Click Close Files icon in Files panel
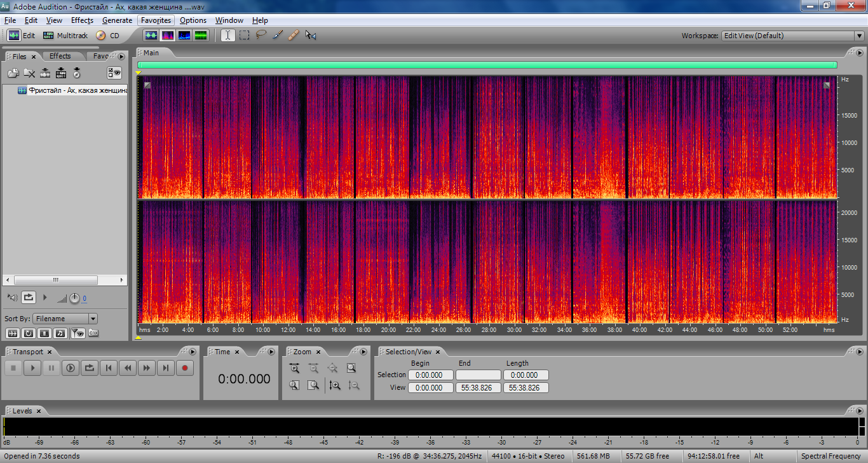Viewport: 868px width, 463px height. [29, 73]
